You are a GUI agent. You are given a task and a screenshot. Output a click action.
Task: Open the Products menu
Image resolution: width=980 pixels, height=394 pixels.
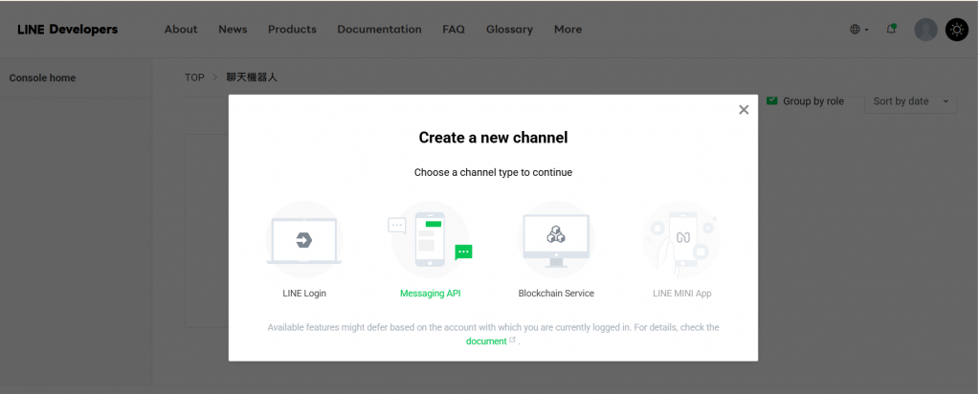point(292,30)
